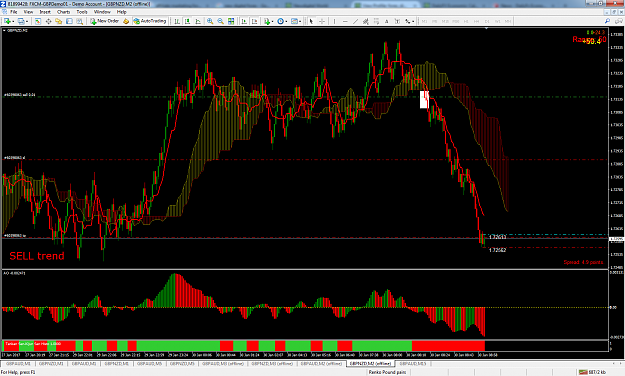Open the File menu

14,12
